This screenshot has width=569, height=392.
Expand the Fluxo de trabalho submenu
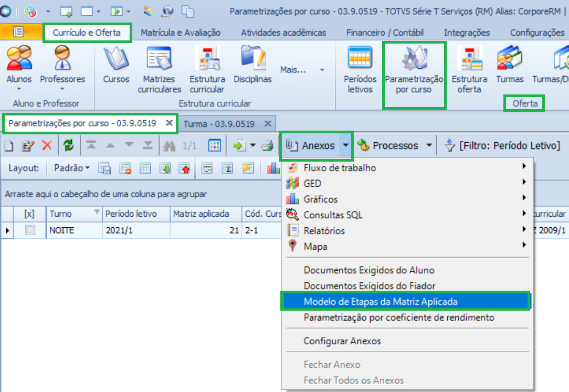pos(407,167)
